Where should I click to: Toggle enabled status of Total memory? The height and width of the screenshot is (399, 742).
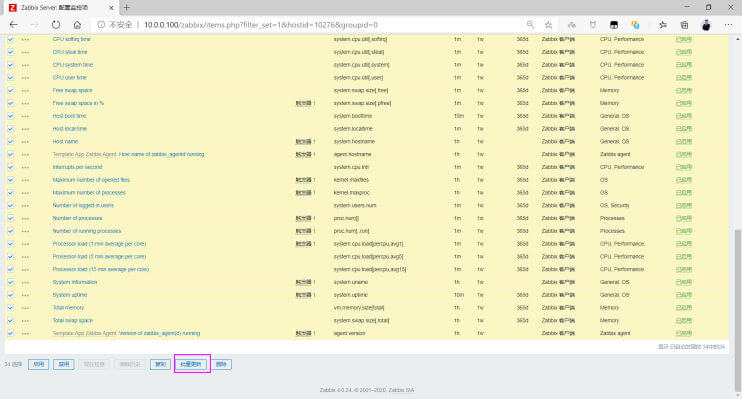[x=684, y=308]
